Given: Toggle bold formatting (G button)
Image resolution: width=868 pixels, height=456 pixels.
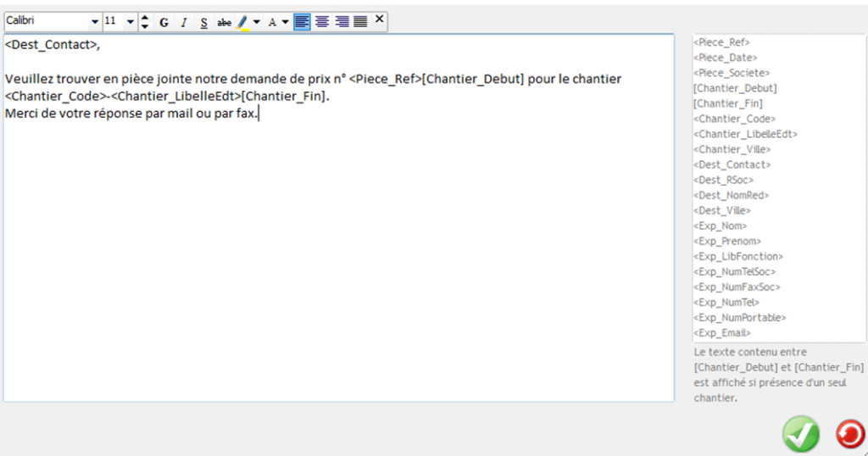Looking at the screenshot, I should point(164,22).
